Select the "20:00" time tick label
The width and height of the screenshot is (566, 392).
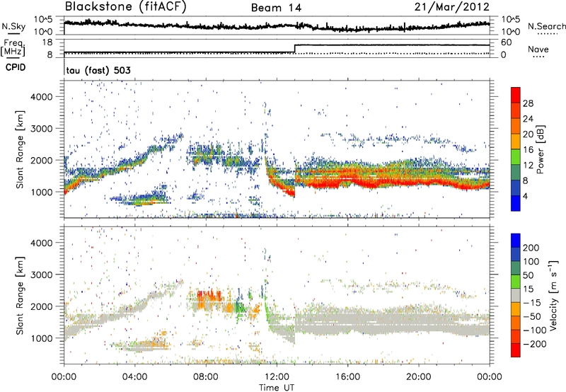(x=418, y=377)
